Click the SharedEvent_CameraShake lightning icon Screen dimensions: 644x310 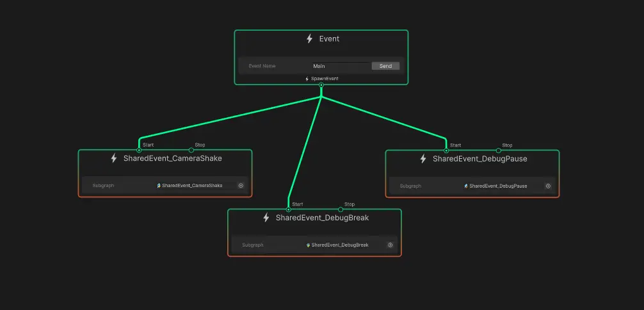click(114, 158)
